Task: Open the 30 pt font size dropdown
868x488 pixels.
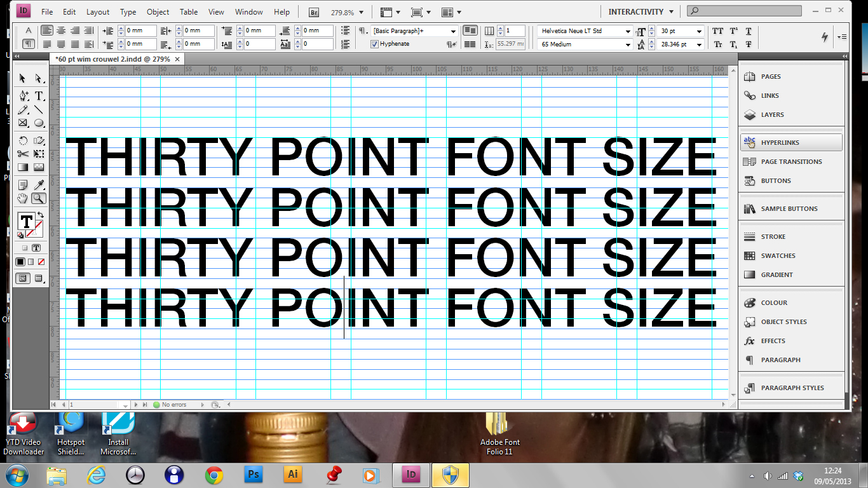Action: (699, 30)
